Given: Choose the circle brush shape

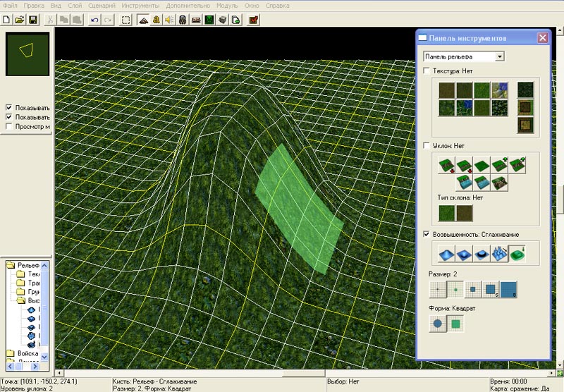Looking at the screenshot, I should 439,325.
